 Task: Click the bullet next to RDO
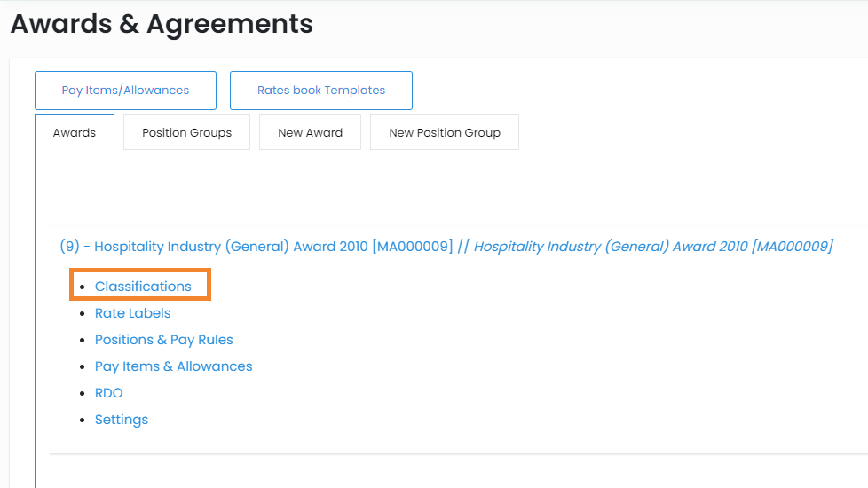(x=82, y=394)
